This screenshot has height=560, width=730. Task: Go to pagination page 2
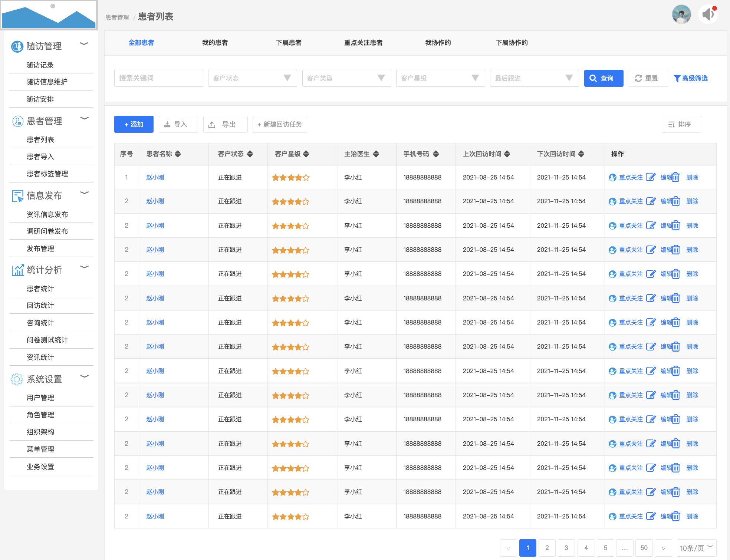pyautogui.click(x=547, y=548)
